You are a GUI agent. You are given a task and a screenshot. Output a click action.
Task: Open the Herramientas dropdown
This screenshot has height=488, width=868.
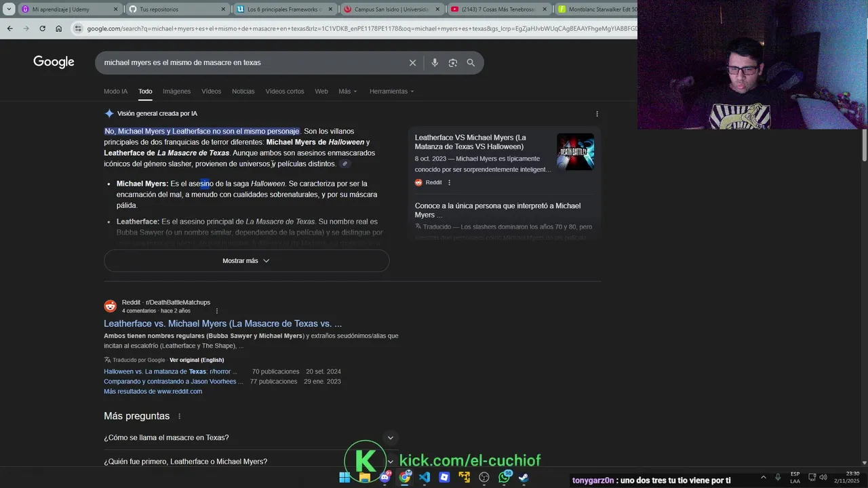tap(391, 91)
